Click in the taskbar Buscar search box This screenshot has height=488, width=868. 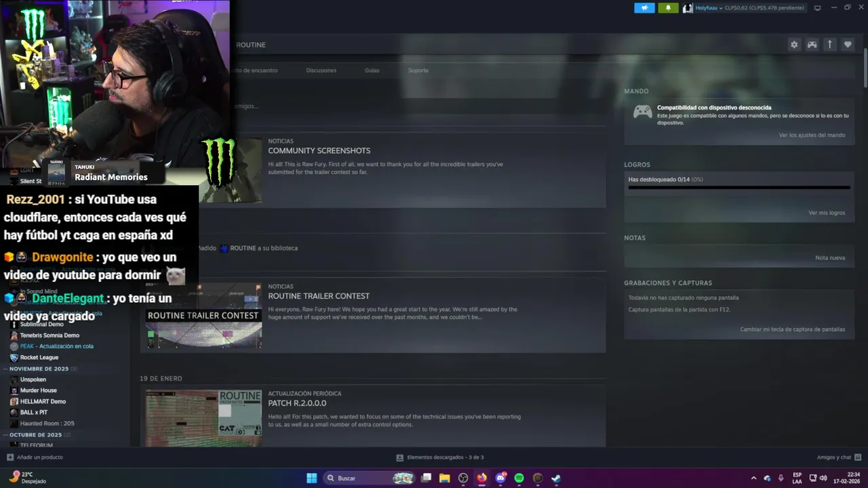pos(370,478)
